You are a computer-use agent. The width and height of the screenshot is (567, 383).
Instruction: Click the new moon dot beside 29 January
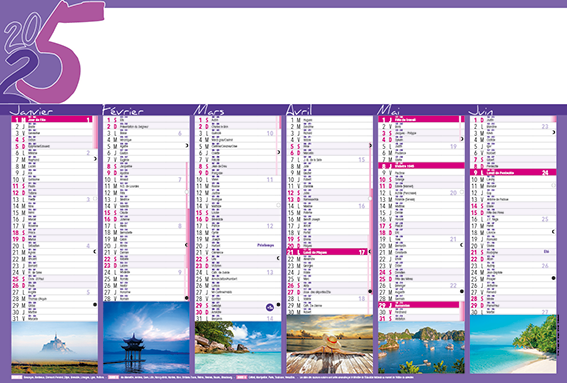click(95, 305)
